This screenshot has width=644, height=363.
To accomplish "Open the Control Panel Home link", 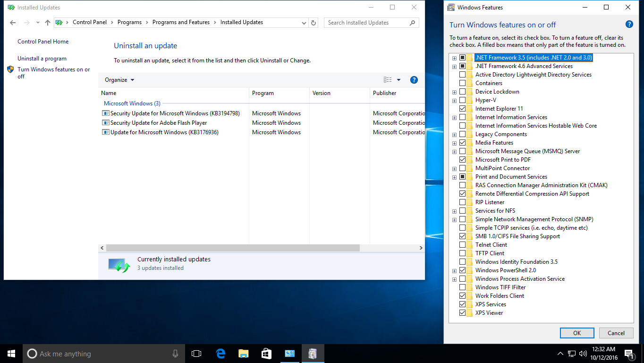I will pyautogui.click(x=43, y=42).
